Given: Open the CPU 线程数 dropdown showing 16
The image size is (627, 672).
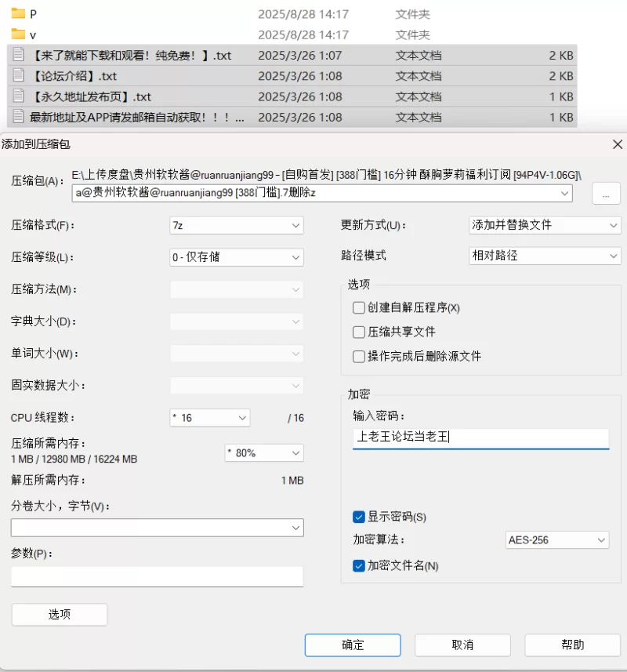Looking at the screenshot, I should click(x=210, y=418).
